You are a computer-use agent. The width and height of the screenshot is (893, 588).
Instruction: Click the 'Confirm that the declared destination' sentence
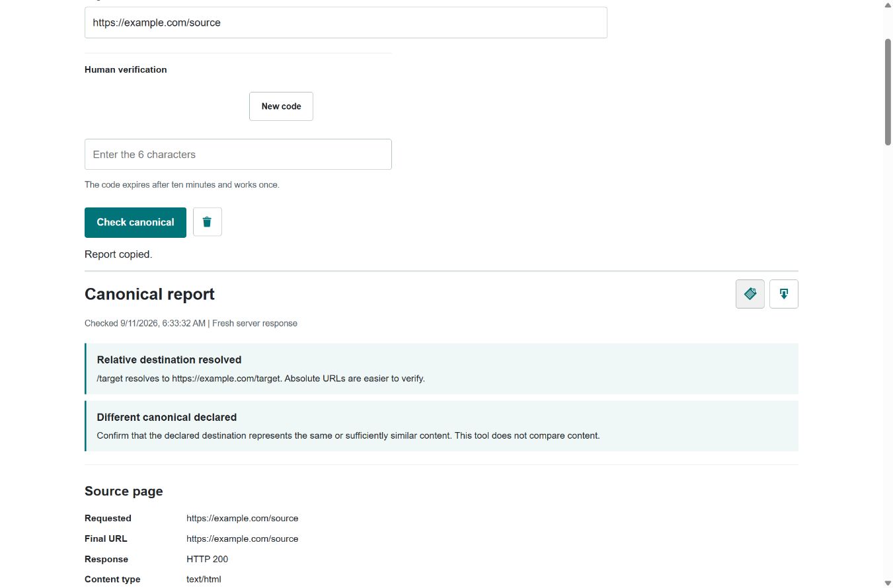click(x=348, y=436)
